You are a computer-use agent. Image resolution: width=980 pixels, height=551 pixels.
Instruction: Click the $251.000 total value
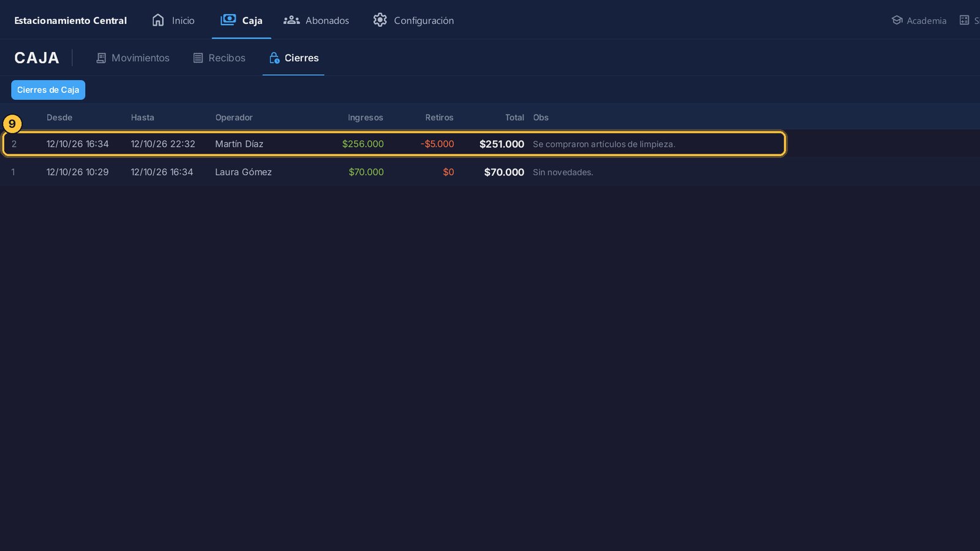[x=502, y=144]
